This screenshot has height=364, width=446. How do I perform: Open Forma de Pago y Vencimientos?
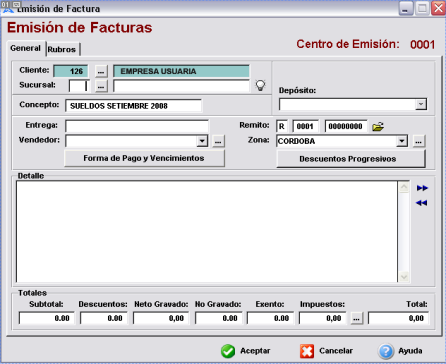(144, 158)
